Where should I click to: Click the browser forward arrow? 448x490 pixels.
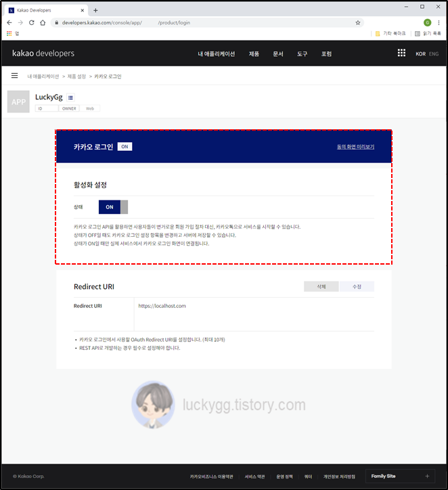[x=20, y=22]
